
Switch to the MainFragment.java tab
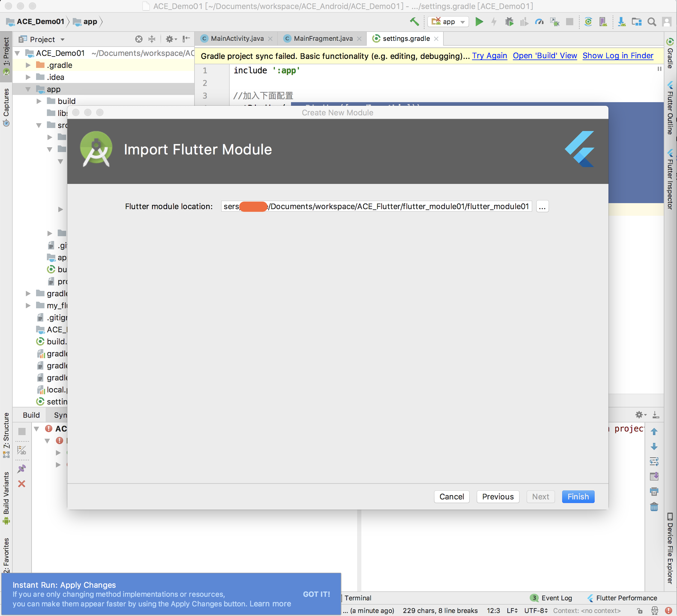tap(322, 38)
